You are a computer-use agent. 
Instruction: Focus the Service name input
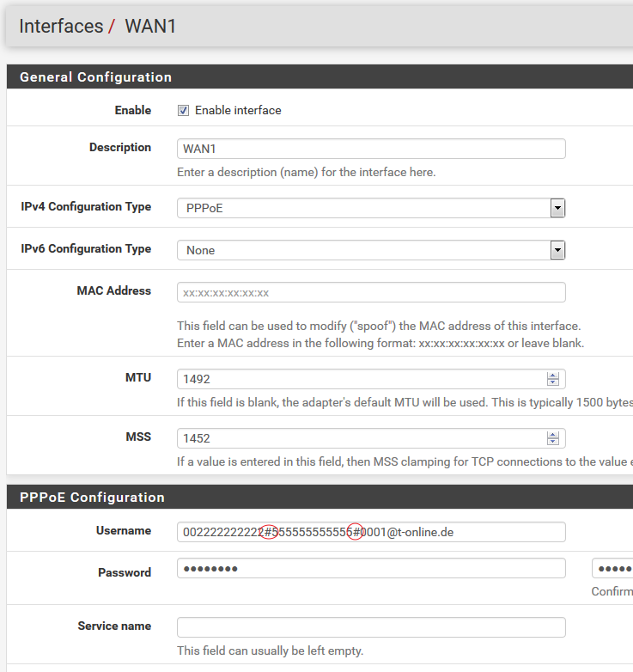point(370,627)
